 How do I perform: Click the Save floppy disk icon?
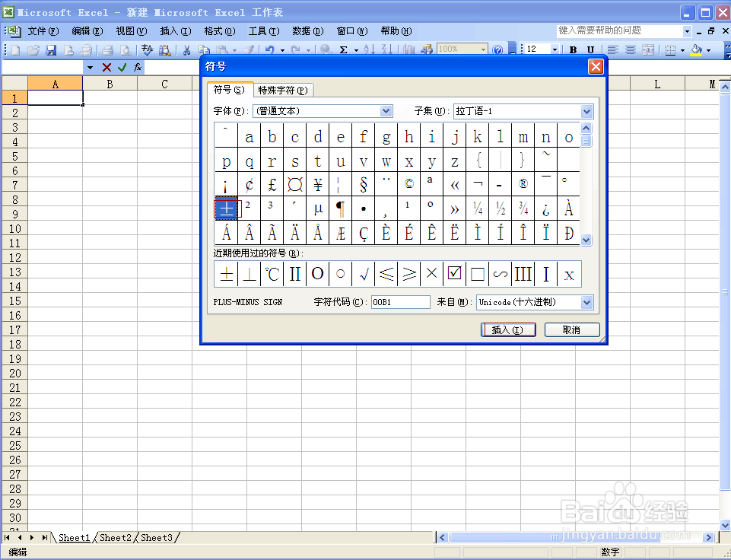coord(51,50)
